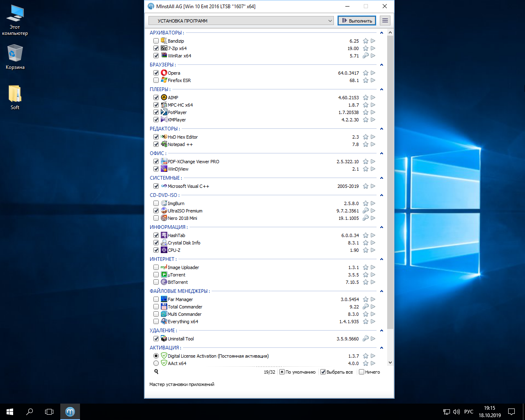Enable the ImgBurn checkbox

point(156,203)
